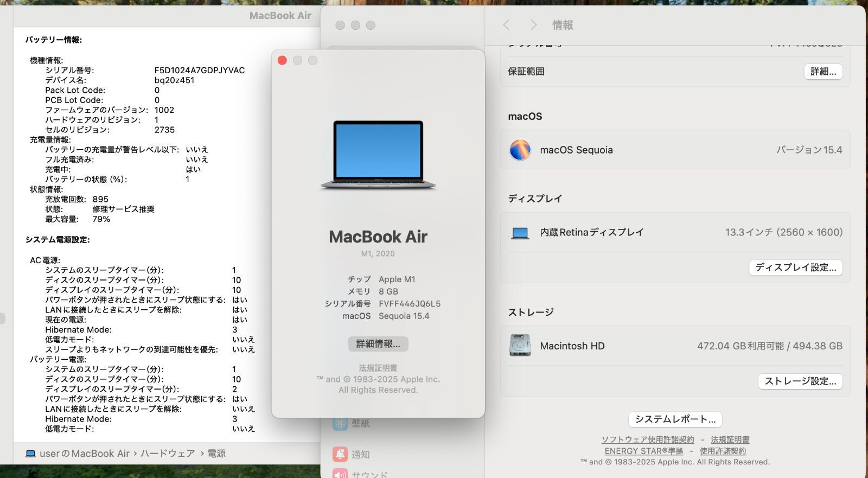Click the 保証範囲 label
This screenshot has width=868, height=478.
[x=526, y=72]
